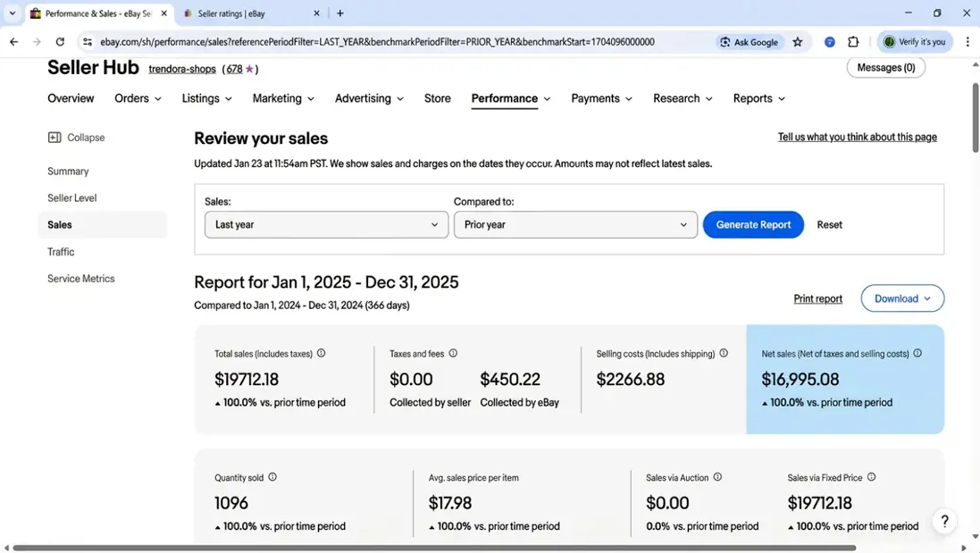
Task: Expand the Research menu
Action: (x=683, y=99)
